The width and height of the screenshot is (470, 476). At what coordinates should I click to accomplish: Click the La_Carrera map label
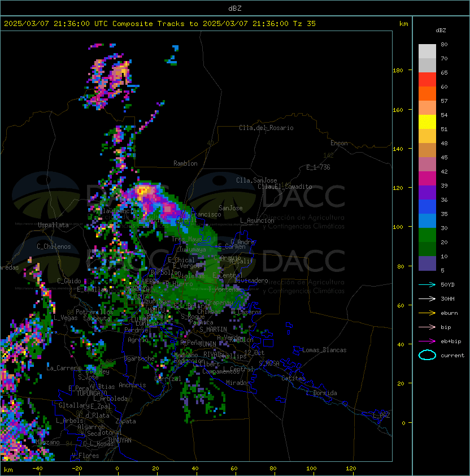64,368
